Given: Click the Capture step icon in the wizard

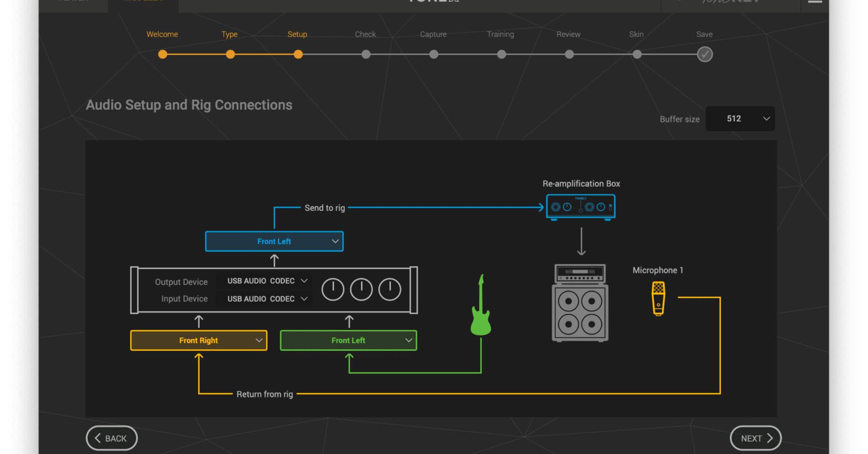Looking at the screenshot, I should [x=434, y=54].
